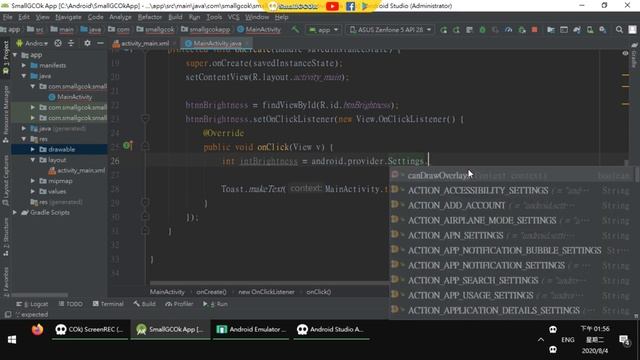Open the notification center icon

pyautogui.click(x=624, y=340)
